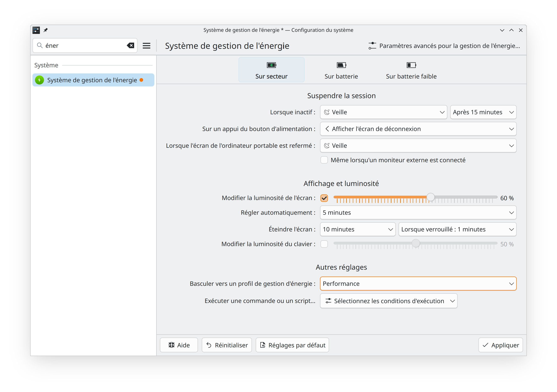Click the lifebuoy icon on Aide button

[172, 345]
